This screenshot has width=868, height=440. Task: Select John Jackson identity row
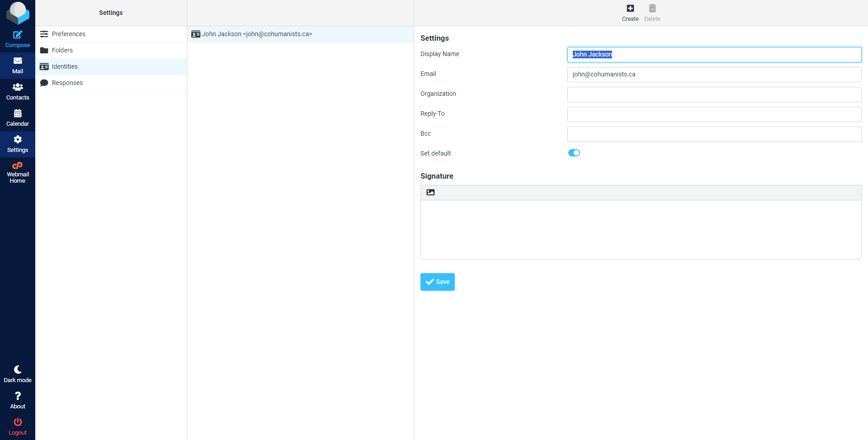tap(301, 34)
